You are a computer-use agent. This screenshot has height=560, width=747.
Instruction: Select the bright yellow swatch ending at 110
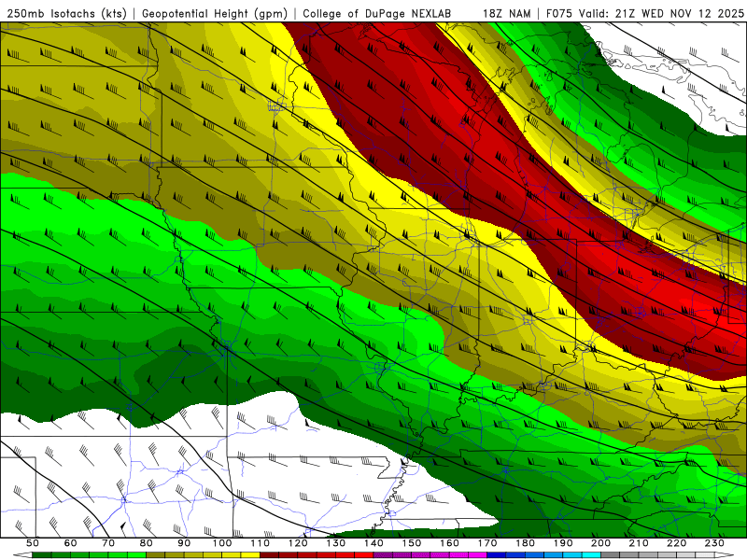coord(250,554)
